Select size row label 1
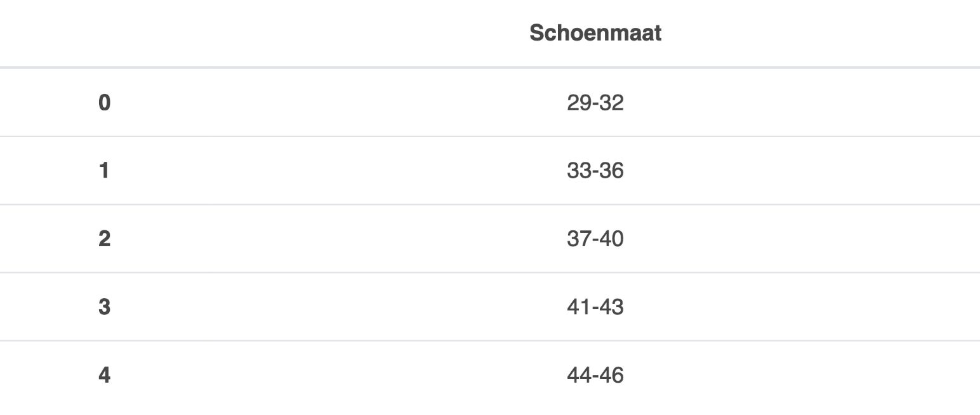 (x=105, y=171)
